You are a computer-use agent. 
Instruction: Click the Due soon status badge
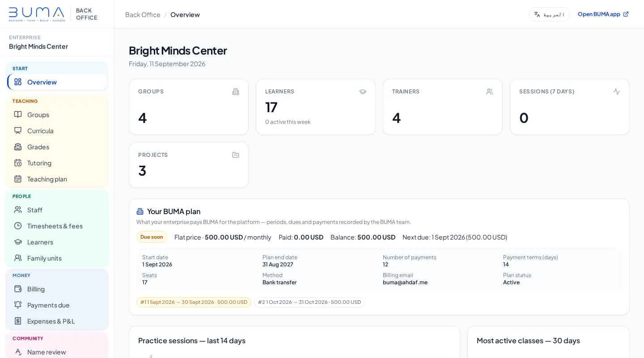pyautogui.click(x=152, y=237)
